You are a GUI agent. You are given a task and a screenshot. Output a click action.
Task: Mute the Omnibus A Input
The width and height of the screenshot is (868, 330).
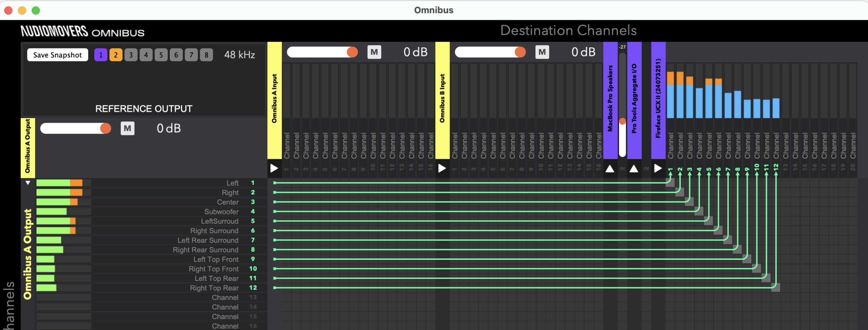pos(374,52)
